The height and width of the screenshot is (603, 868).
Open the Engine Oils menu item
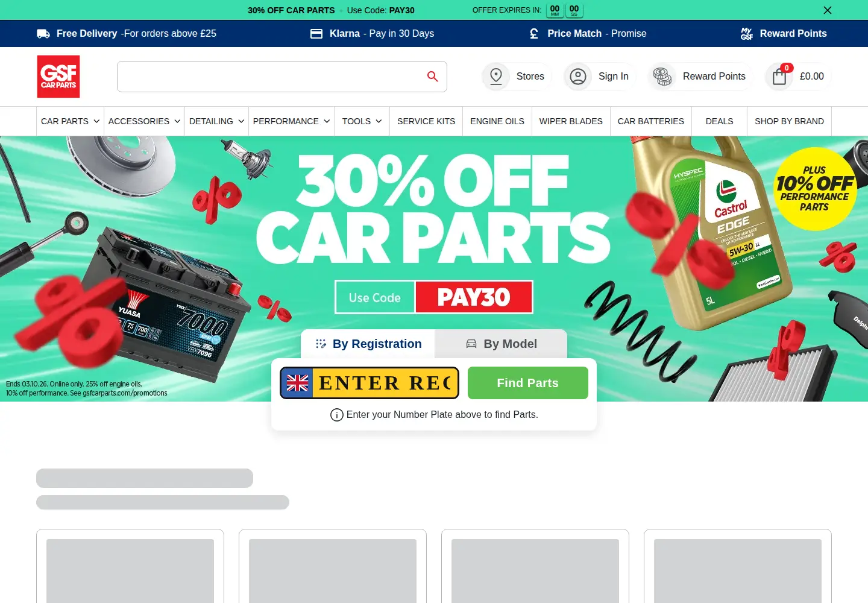(x=497, y=121)
